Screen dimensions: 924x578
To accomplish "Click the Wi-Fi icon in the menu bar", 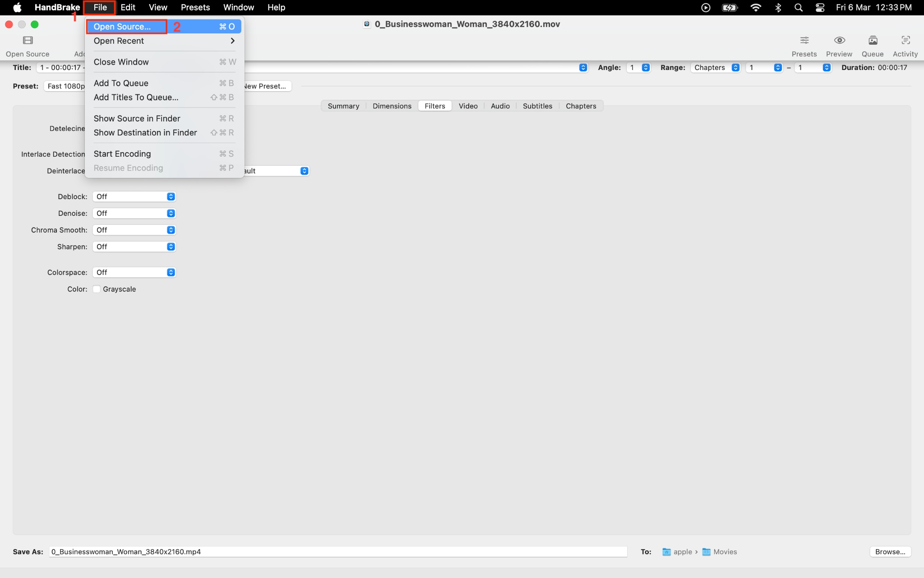I will point(756,7).
